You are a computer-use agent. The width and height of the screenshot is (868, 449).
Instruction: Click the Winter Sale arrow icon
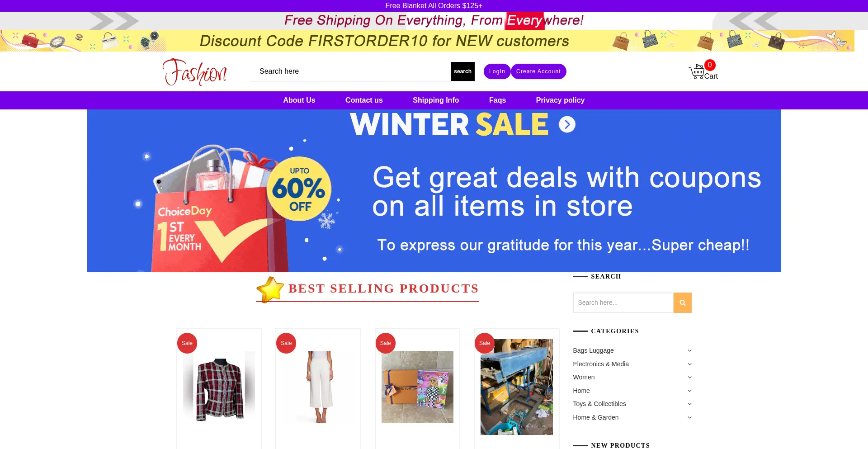point(567,124)
